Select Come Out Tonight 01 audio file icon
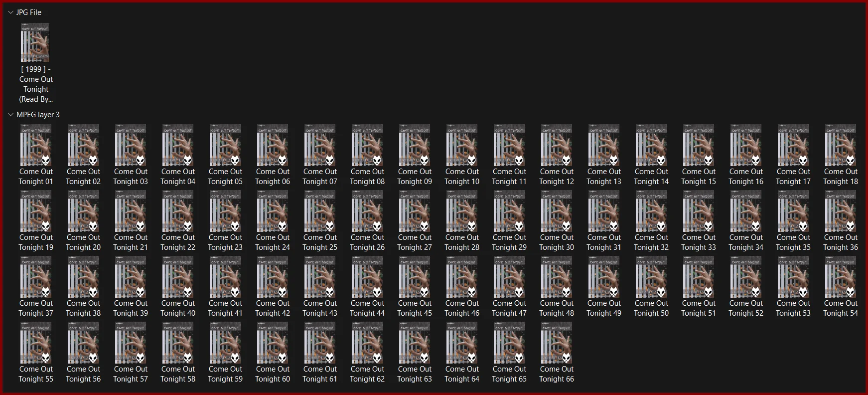Screen dimensions: 868x395 [x=36, y=145]
